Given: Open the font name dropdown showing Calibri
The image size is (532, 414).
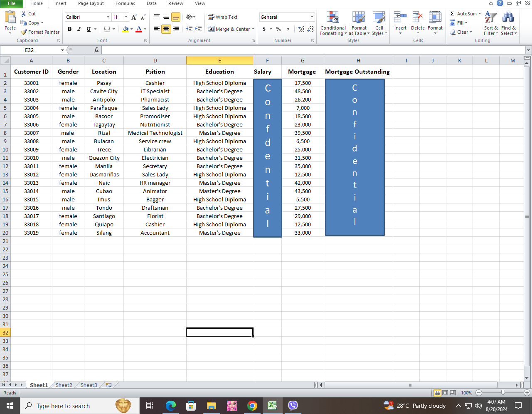Looking at the screenshot, I should pos(108,17).
